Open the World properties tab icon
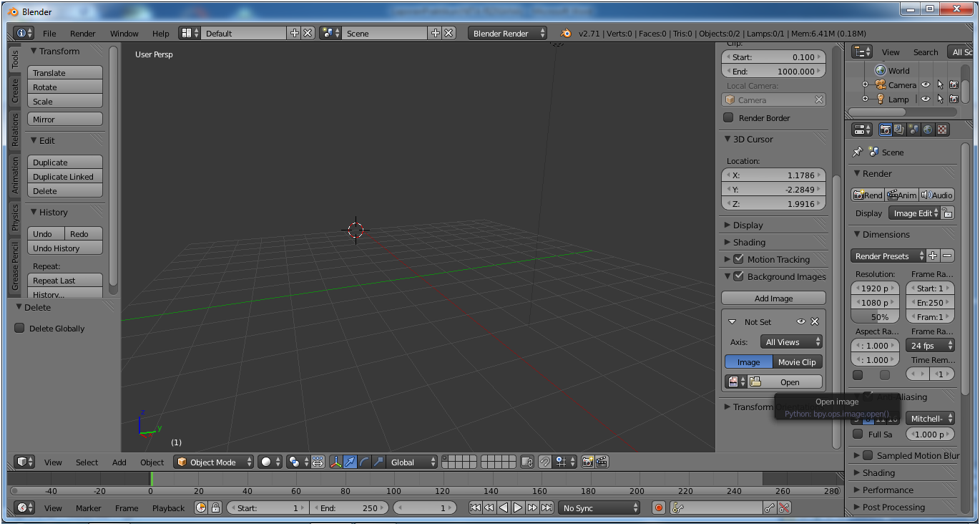980x524 pixels. click(x=928, y=130)
